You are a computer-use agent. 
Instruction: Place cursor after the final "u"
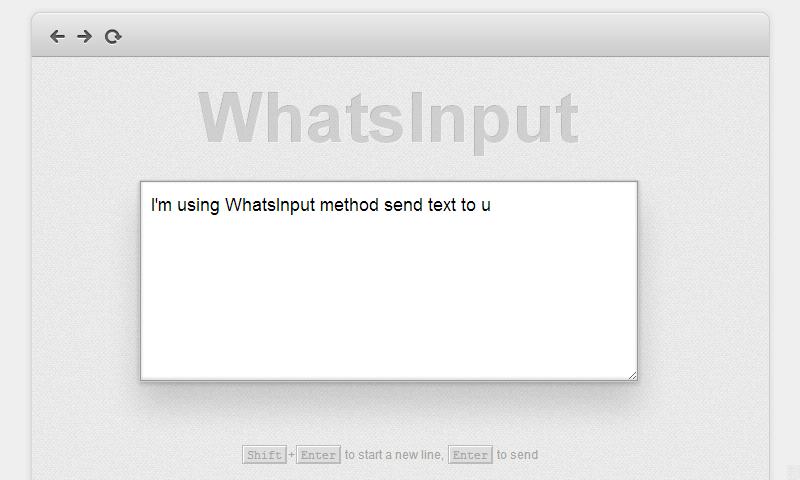tap(491, 205)
